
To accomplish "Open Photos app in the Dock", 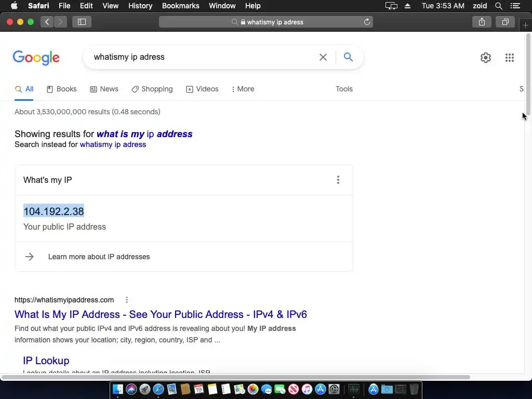I will (x=253, y=389).
